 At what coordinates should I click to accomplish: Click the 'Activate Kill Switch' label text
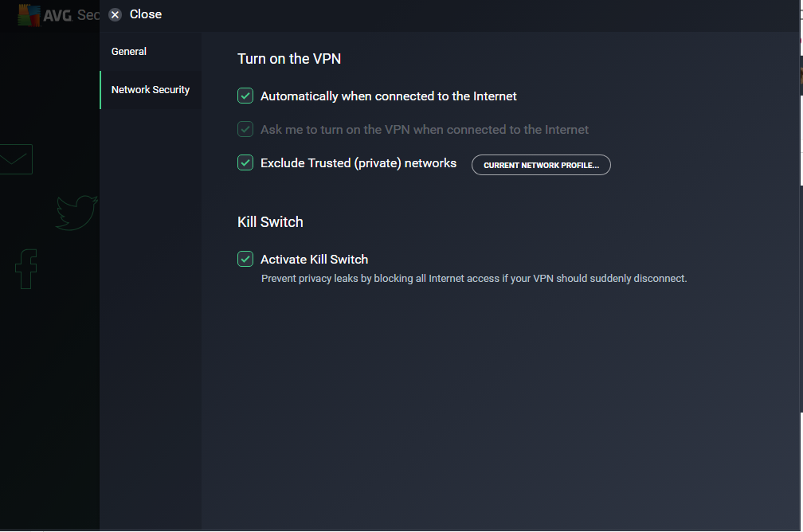(314, 259)
